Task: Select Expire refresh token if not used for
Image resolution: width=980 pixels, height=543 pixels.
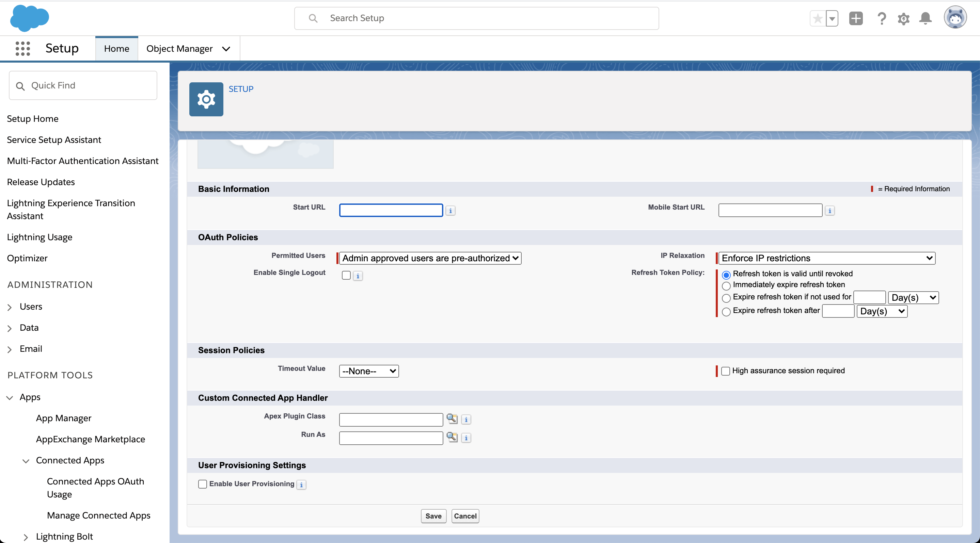Action: (726, 298)
